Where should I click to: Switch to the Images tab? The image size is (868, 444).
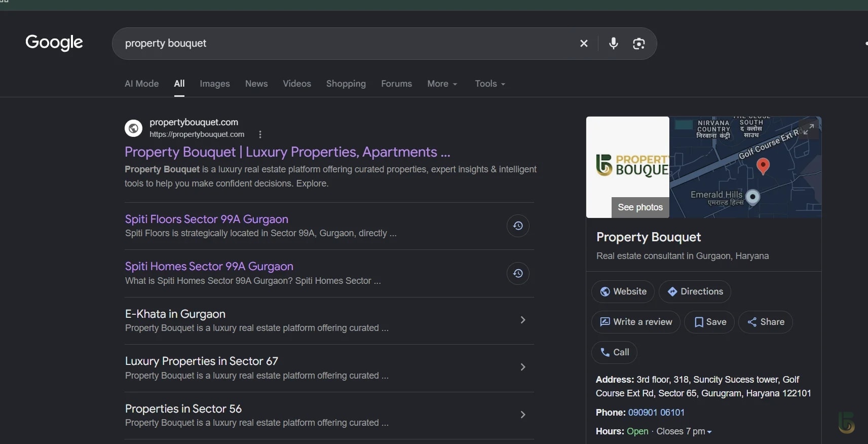tap(215, 84)
